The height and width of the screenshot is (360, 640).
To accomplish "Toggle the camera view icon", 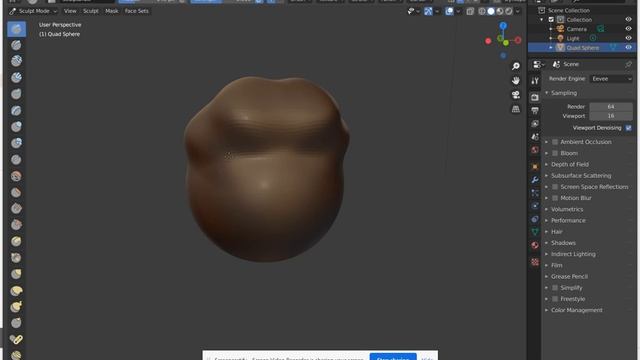I will coord(516,95).
